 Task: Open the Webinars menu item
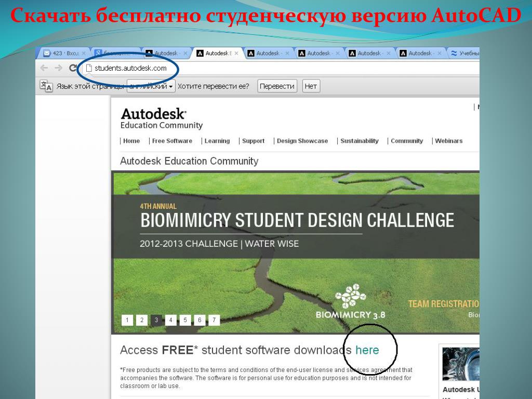tap(448, 141)
